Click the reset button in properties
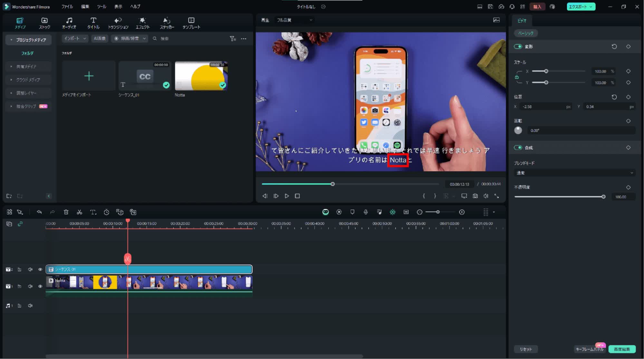The width and height of the screenshot is (644, 359). (525, 349)
